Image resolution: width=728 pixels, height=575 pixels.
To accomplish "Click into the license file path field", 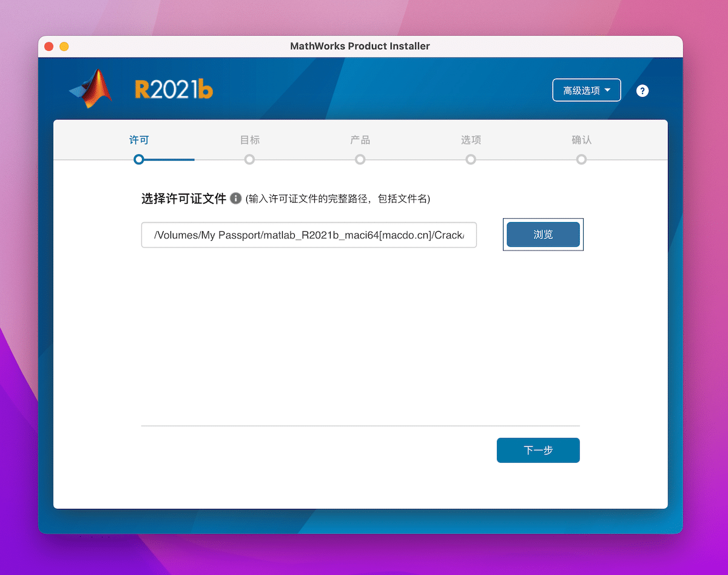I will click(309, 235).
